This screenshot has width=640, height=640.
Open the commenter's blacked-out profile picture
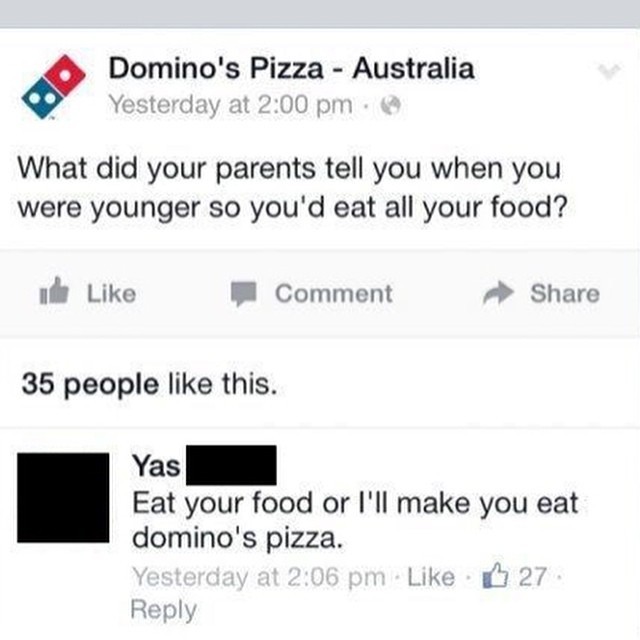(x=63, y=498)
